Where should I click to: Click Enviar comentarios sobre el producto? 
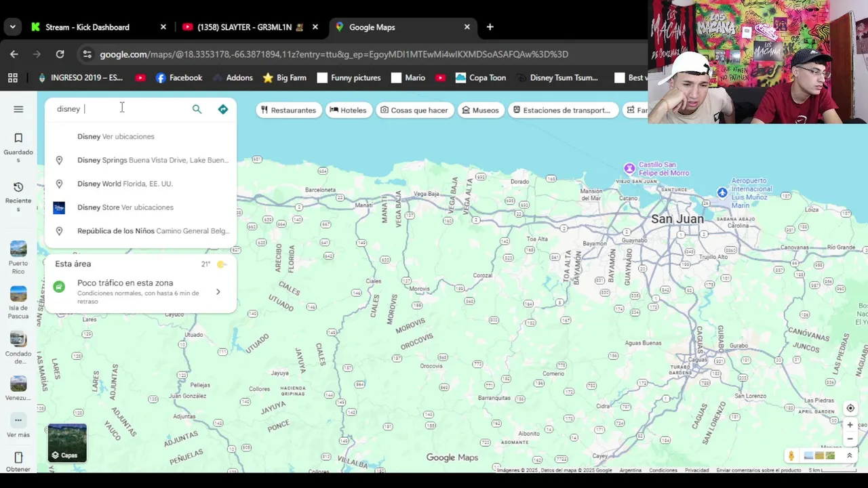click(x=759, y=470)
